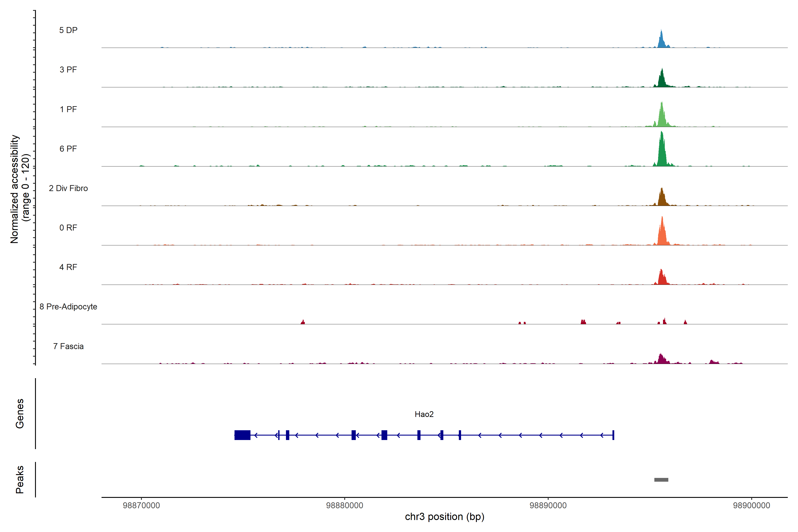Viewport: 798px width, 532px height.
Task: Click the 1 PF track label
Action: click(x=68, y=109)
